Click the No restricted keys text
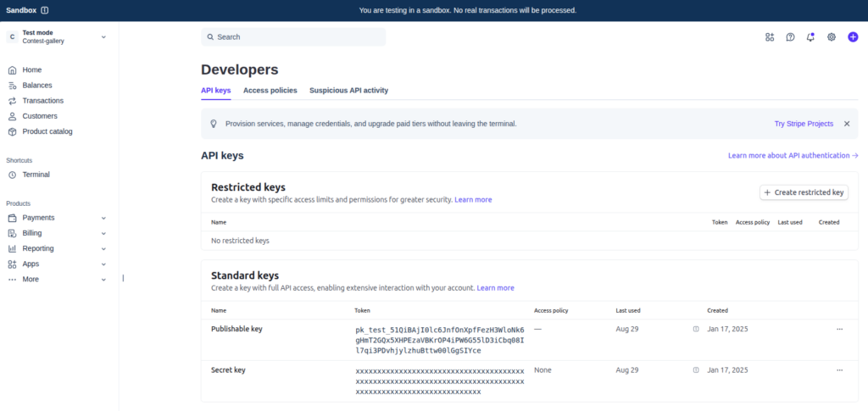 tap(240, 242)
